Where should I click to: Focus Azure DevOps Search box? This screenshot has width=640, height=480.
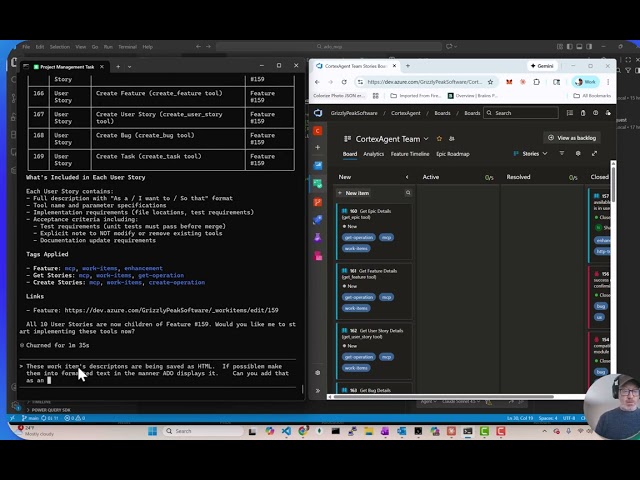point(521,113)
